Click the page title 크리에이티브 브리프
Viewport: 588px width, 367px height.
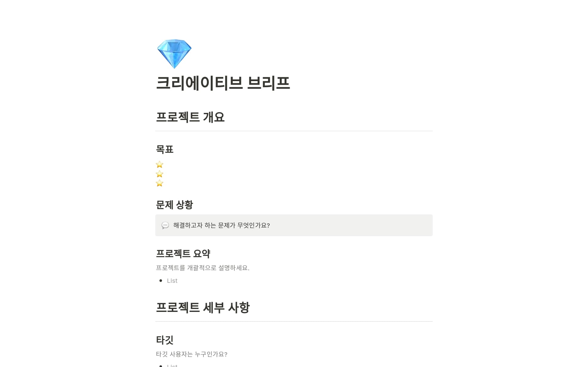click(223, 83)
